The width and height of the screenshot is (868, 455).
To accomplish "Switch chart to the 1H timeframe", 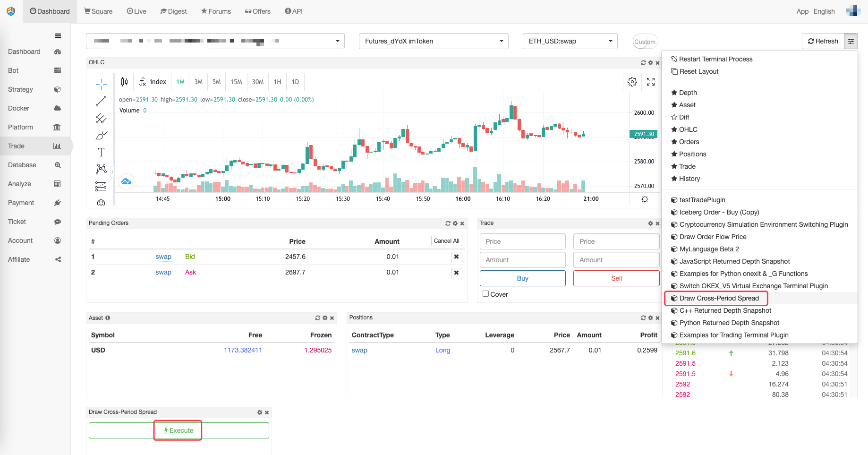I will [x=277, y=82].
